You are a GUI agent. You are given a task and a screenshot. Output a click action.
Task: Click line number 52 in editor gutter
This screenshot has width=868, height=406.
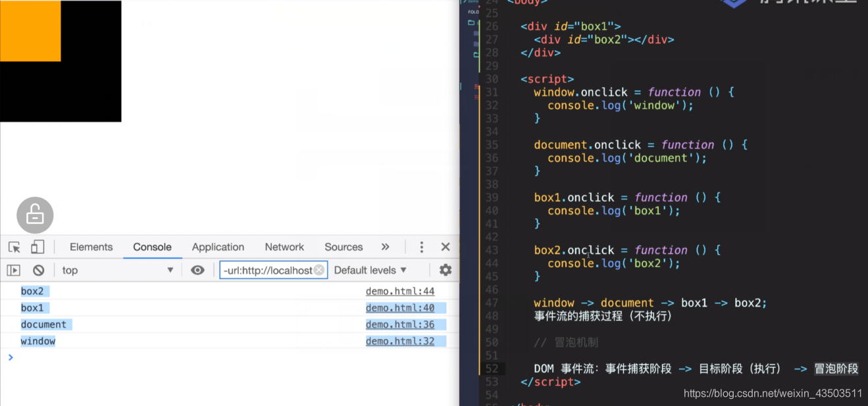(492, 368)
